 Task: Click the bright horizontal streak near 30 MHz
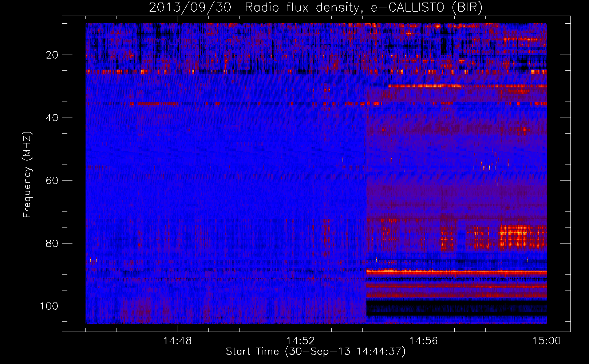[467, 86]
